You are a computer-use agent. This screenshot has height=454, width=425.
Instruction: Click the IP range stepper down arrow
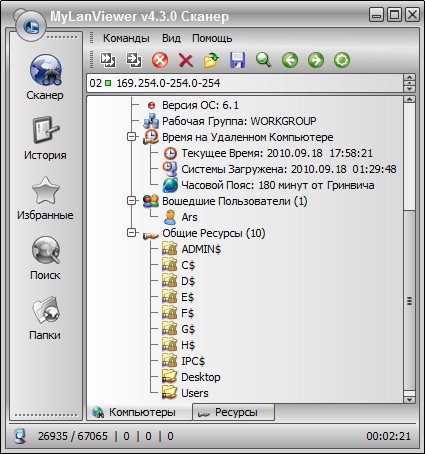tap(409, 88)
